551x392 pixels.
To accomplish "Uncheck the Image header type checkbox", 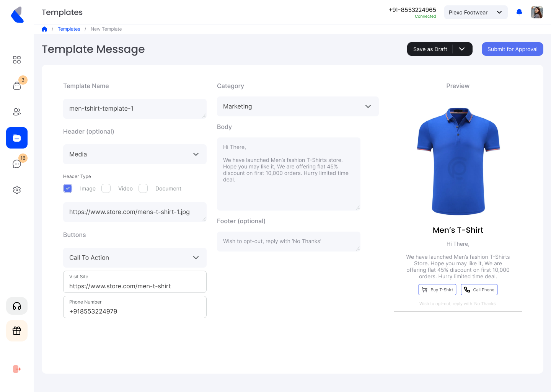I will (68, 188).
